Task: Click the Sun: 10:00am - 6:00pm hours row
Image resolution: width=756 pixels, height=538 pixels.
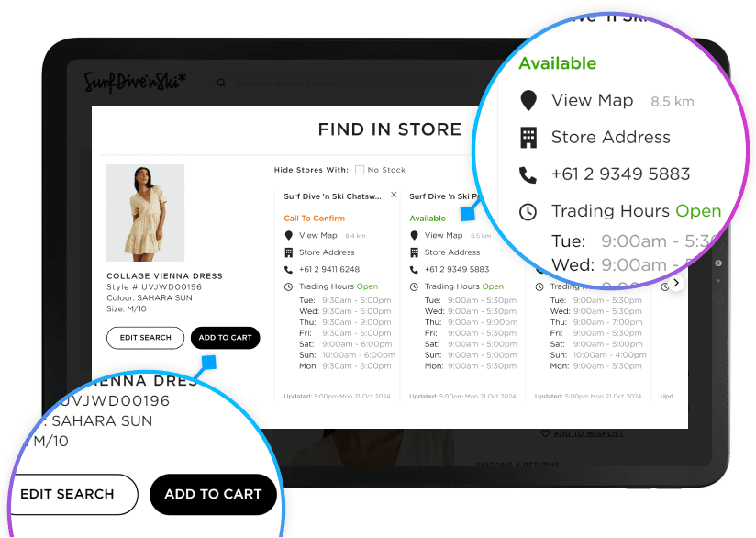Action: [x=347, y=355]
